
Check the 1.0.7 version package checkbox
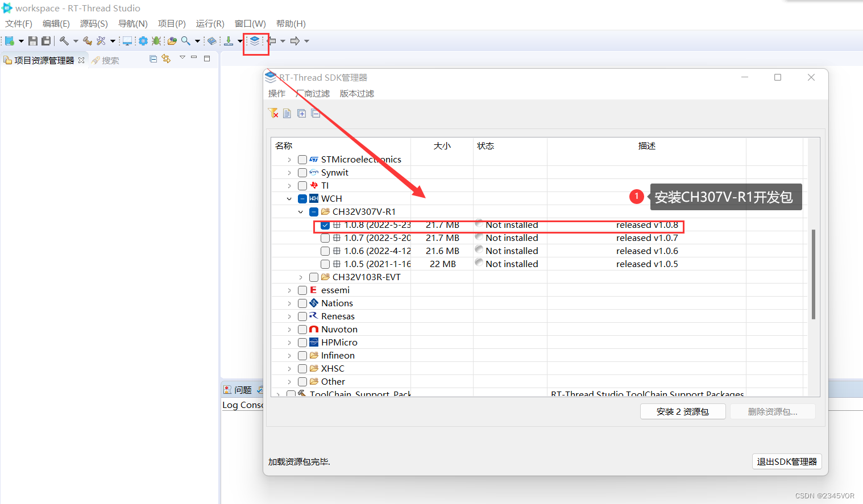325,238
